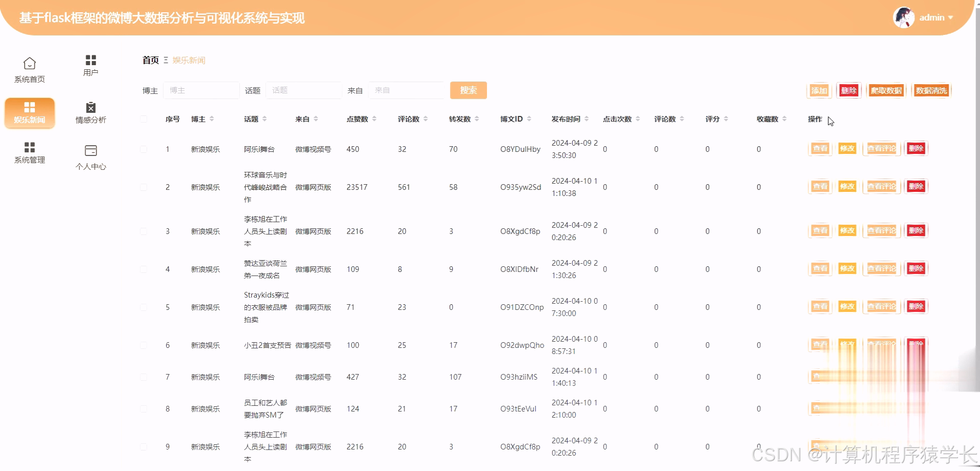Viewport: 980px width, 471px height.
Task: Sort by 发布时间 using its arrows
Action: [586, 118]
